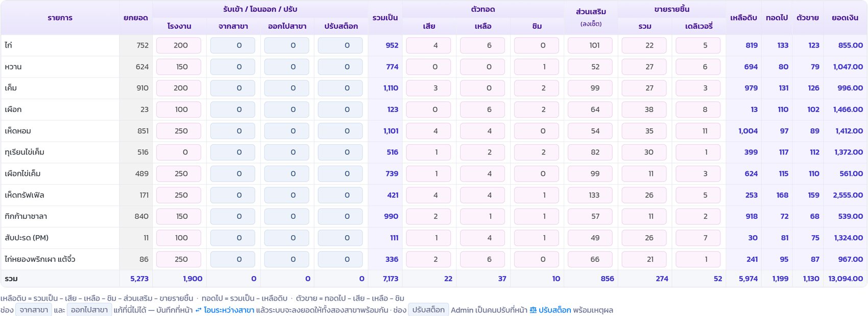Select the ขายรายชิ้น รวม field in row ไก่หยองพริกเผา แต้จิ๋ว

pyautogui.click(x=644, y=259)
